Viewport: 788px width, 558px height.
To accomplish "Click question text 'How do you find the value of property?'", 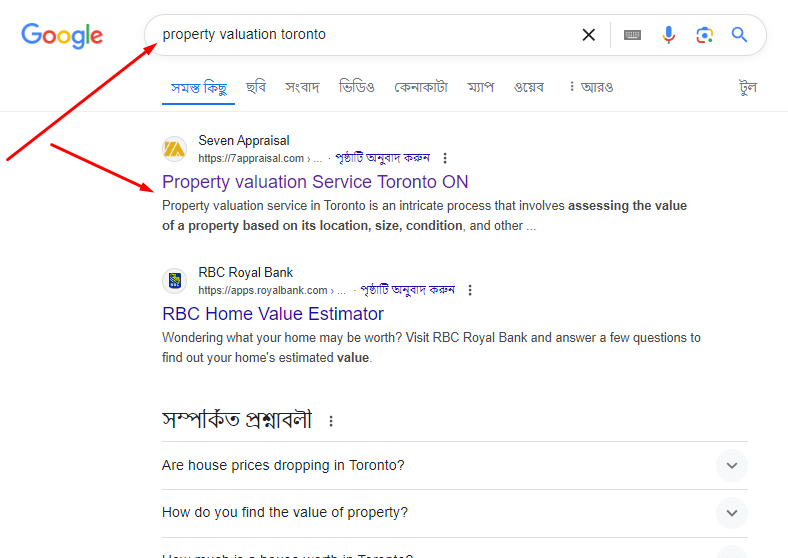I will coord(285,512).
